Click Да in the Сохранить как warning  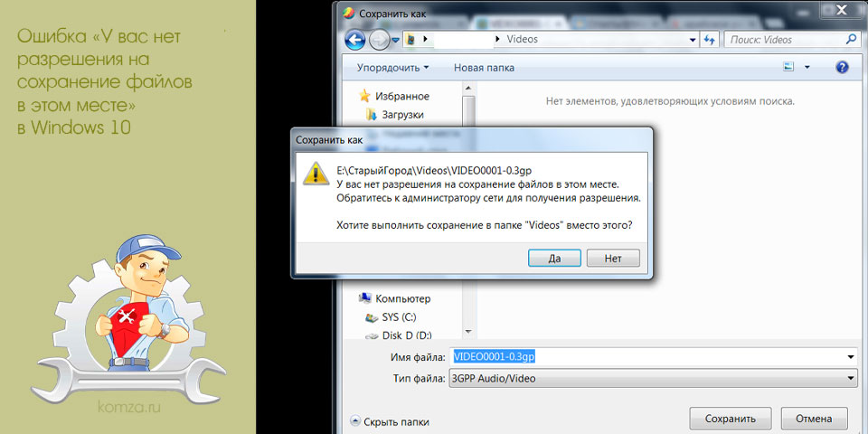tap(554, 258)
